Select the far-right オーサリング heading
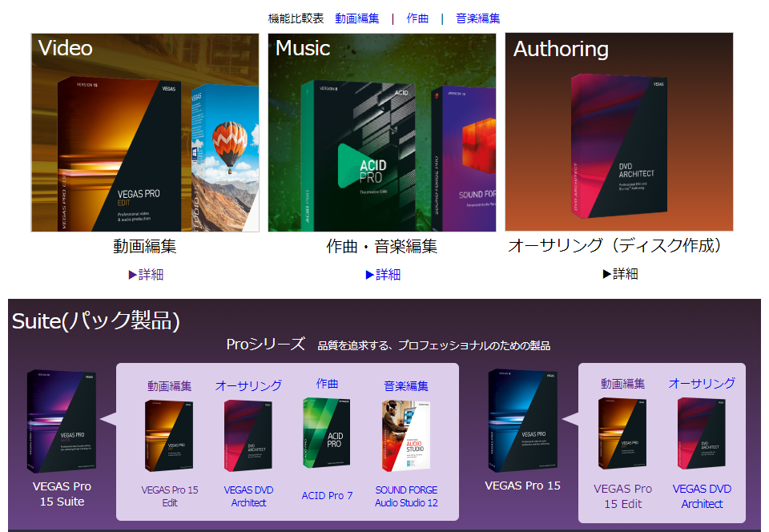 tap(702, 384)
